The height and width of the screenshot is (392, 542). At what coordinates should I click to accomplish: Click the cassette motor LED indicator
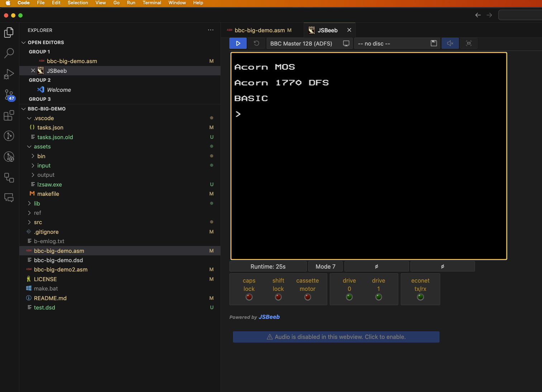tap(308, 297)
